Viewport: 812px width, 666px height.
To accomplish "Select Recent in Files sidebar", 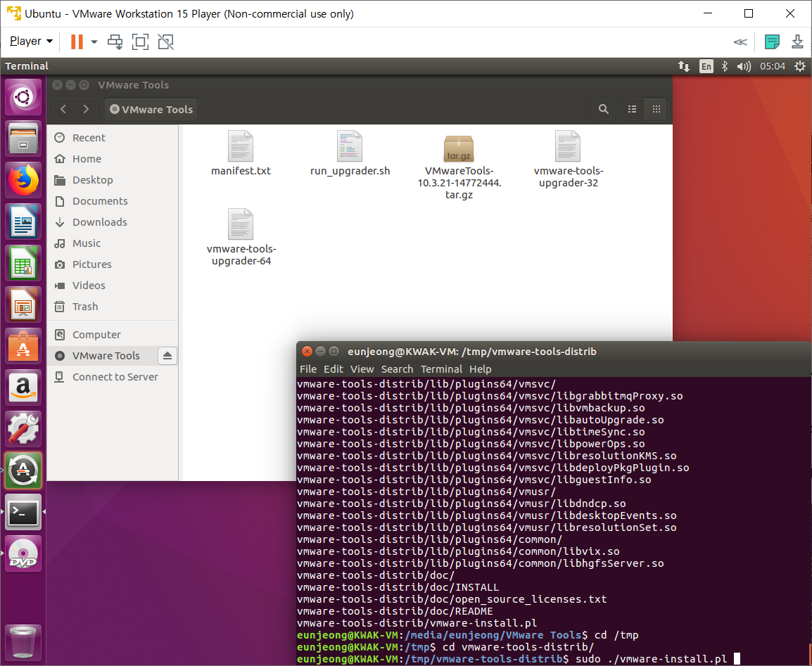I will 113,138.
